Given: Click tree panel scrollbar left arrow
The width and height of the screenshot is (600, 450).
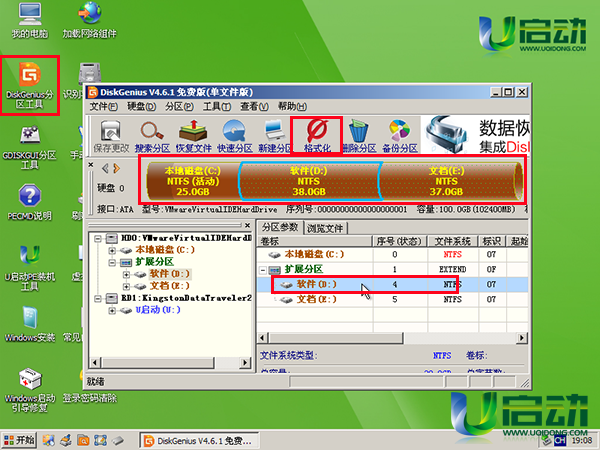Looking at the screenshot, I should point(95,362).
